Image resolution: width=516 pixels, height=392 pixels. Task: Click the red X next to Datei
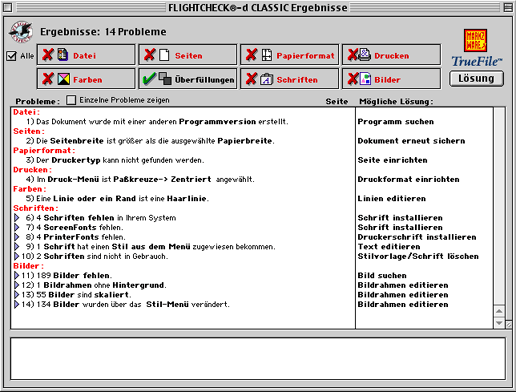point(48,55)
